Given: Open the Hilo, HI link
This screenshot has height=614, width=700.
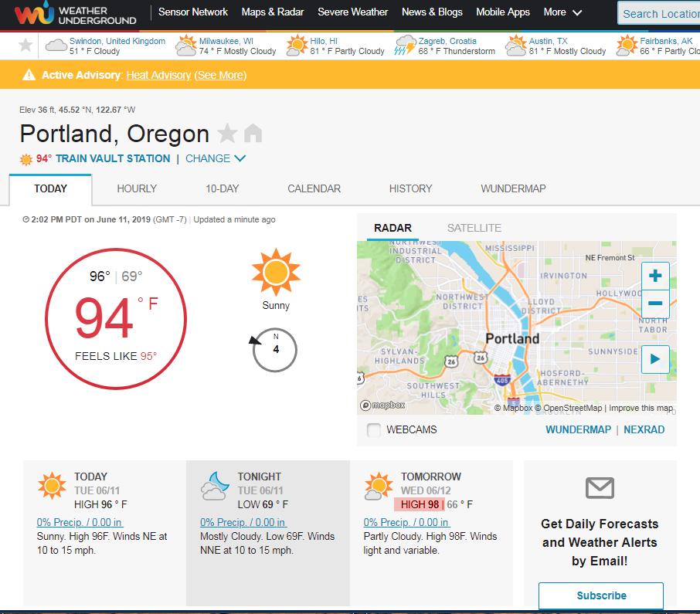Looking at the screenshot, I should tap(324, 41).
